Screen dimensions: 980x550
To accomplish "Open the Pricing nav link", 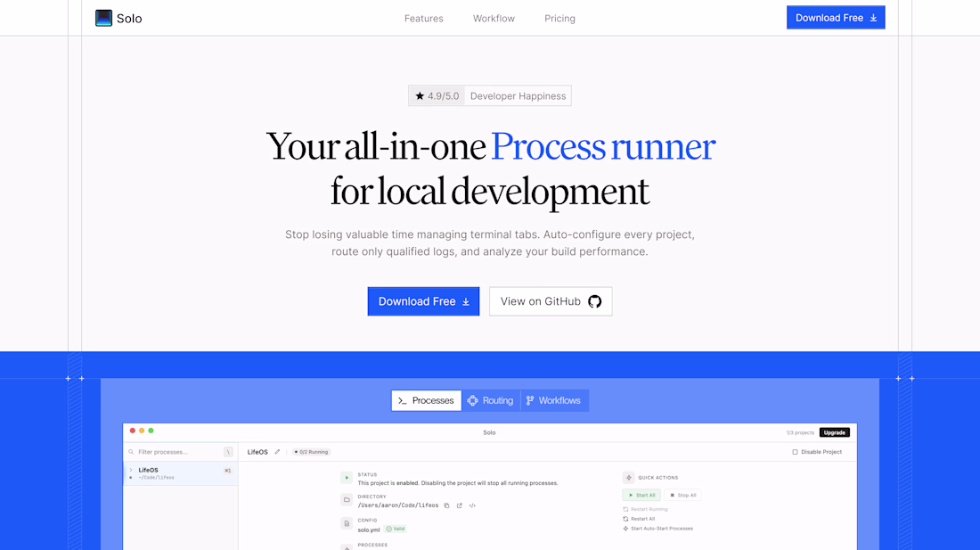I will pos(560,19).
